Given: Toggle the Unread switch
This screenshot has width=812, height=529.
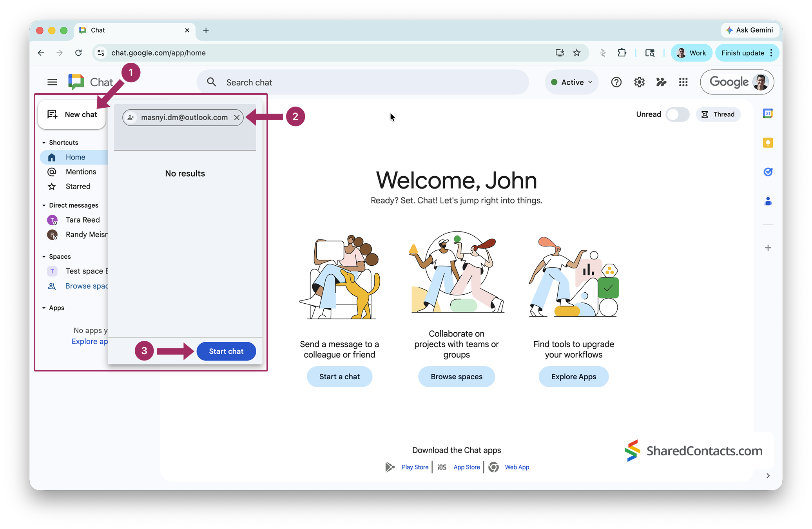Looking at the screenshot, I should [x=677, y=114].
